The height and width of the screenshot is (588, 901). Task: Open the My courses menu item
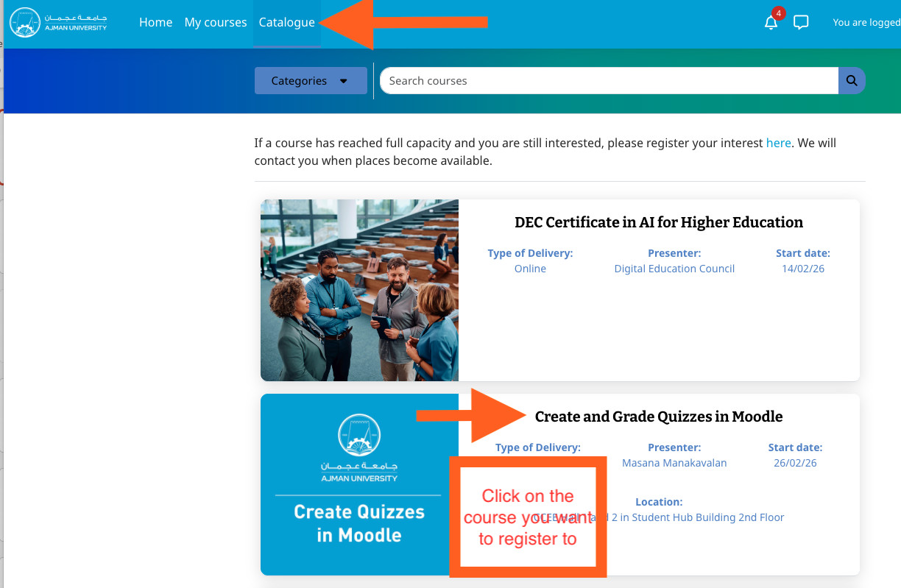[x=215, y=23]
